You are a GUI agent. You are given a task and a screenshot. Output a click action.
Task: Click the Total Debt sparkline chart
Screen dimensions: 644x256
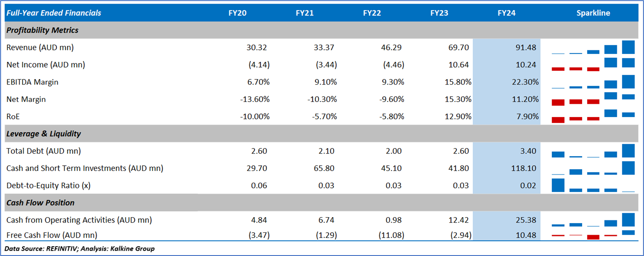tap(593, 151)
